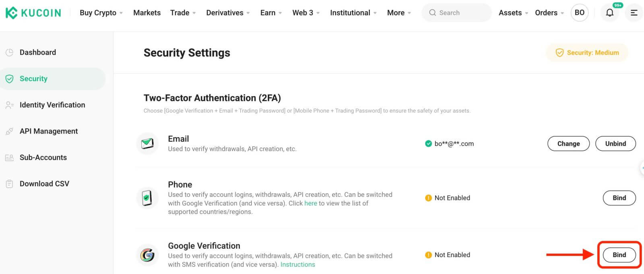Select Identity Verification in sidebar
644x274 pixels.
coord(52,105)
